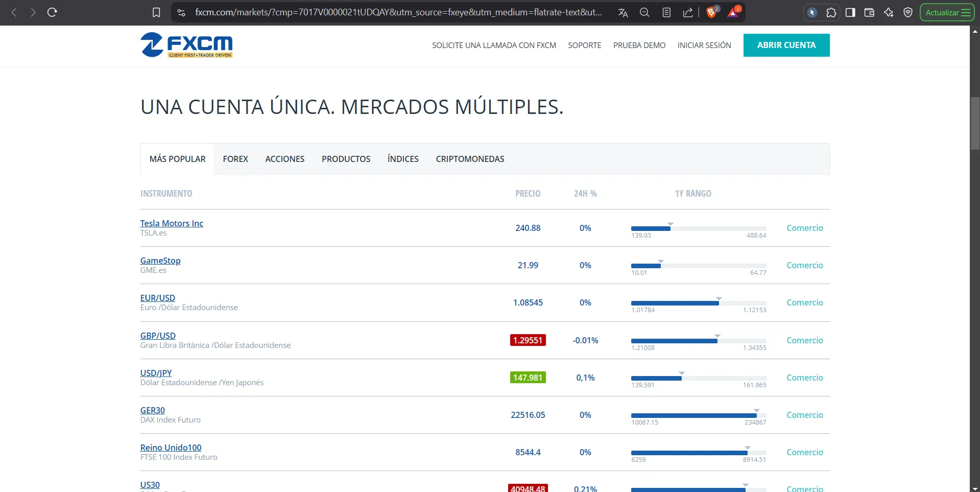The height and width of the screenshot is (492, 980).
Task: Open EUR/USD instrument link
Action: [x=158, y=298]
